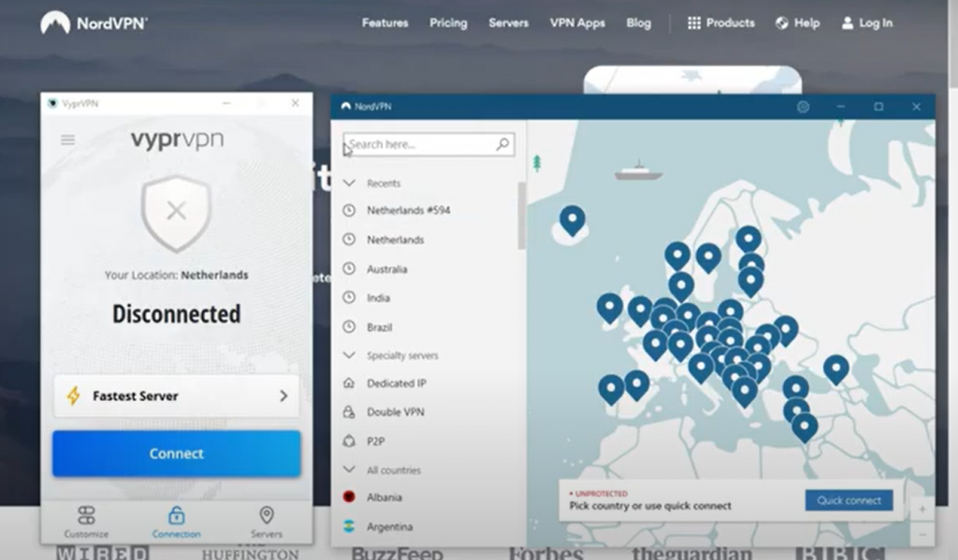Zoom out on the map with minus button

(922, 535)
